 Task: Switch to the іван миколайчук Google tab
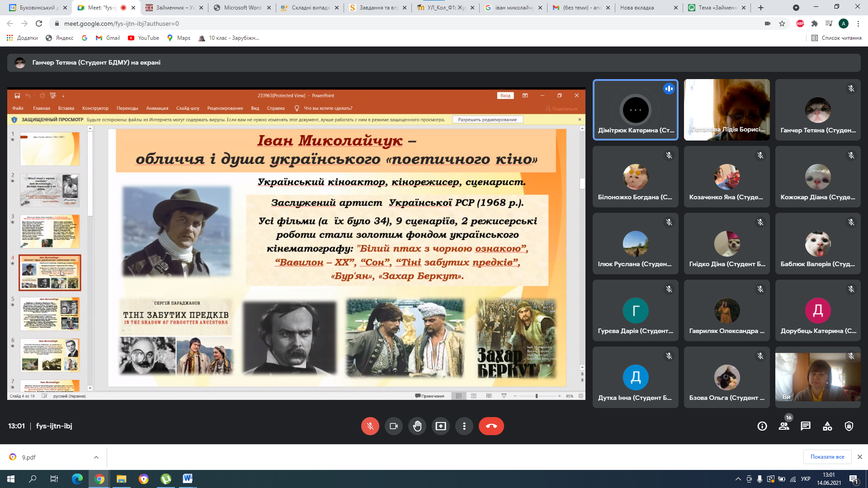[514, 8]
